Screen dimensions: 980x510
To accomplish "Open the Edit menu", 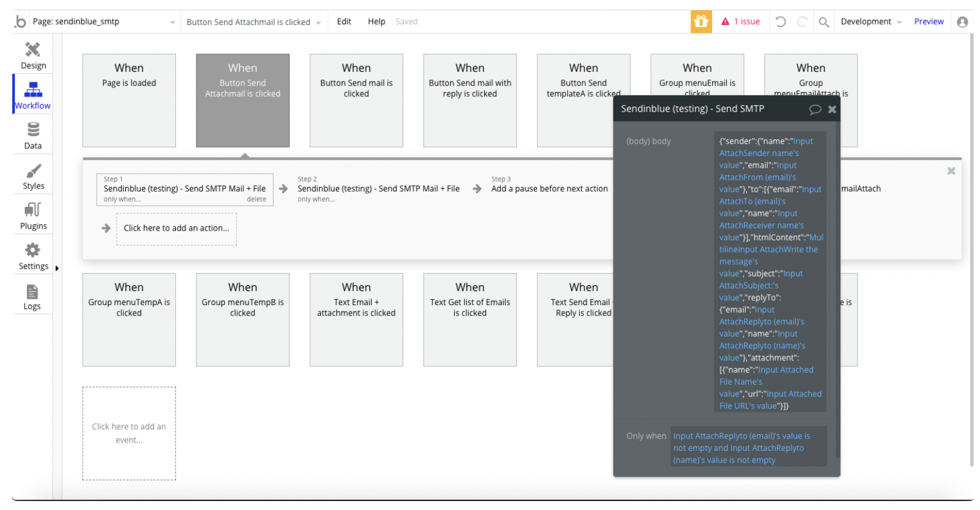I will click(x=344, y=21).
